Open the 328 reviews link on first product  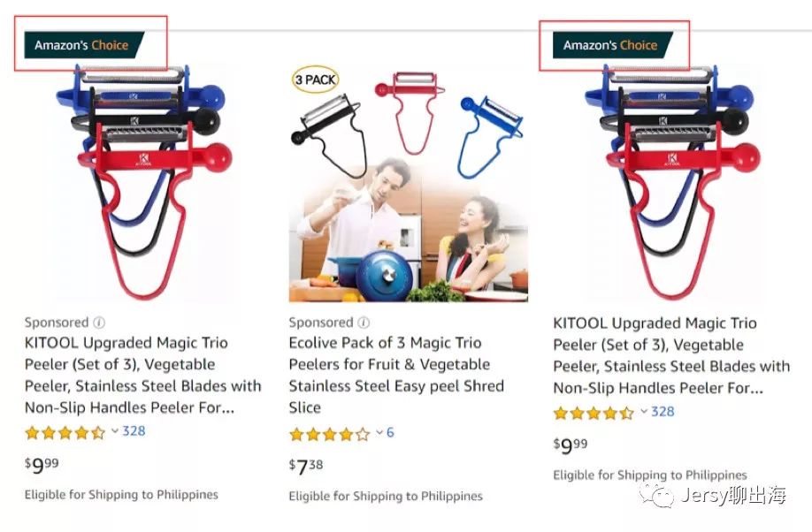[x=134, y=430]
